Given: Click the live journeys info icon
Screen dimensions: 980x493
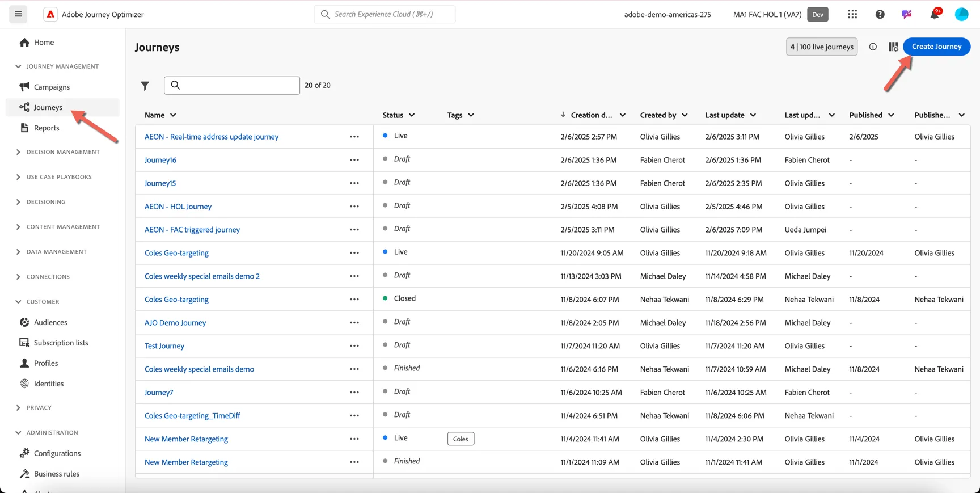Looking at the screenshot, I should [x=873, y=47].
